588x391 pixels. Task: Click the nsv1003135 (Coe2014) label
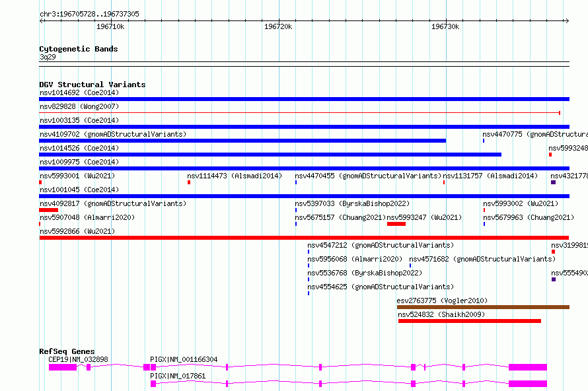79,120
